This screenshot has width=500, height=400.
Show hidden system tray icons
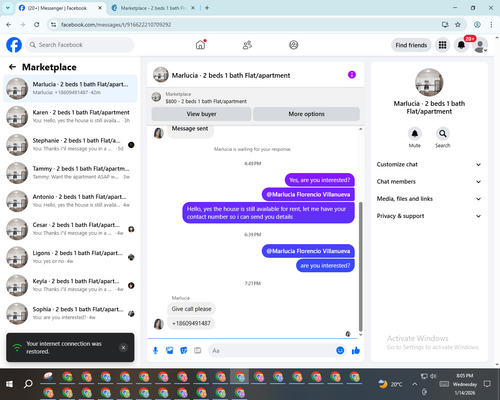click(414, 384)
